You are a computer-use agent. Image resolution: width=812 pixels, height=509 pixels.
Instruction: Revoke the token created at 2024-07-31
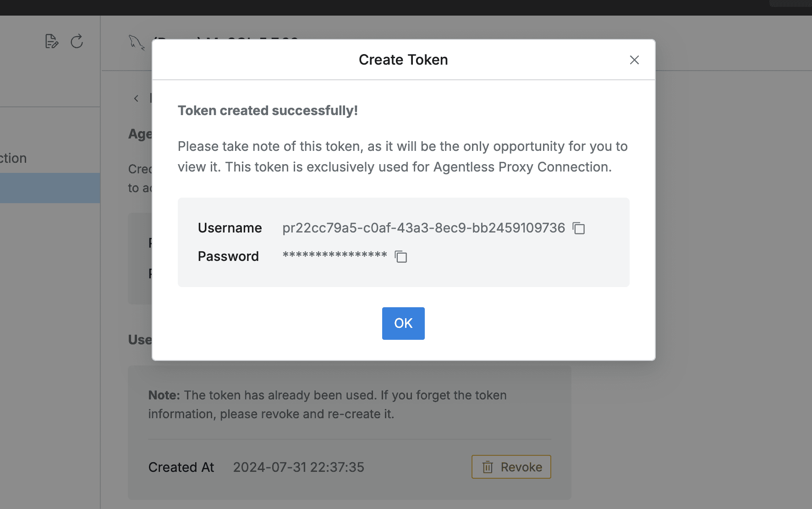point(511,467)
